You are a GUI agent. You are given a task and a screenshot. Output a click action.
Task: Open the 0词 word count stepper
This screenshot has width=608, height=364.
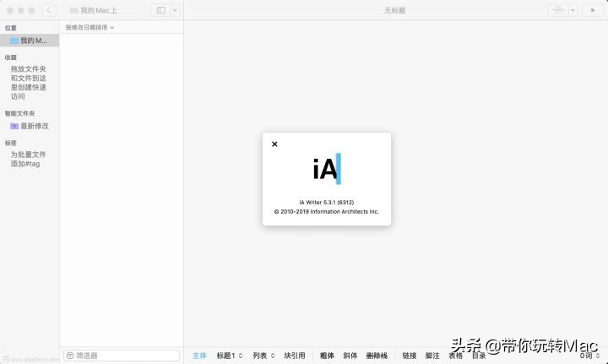(x=589, y=356)
